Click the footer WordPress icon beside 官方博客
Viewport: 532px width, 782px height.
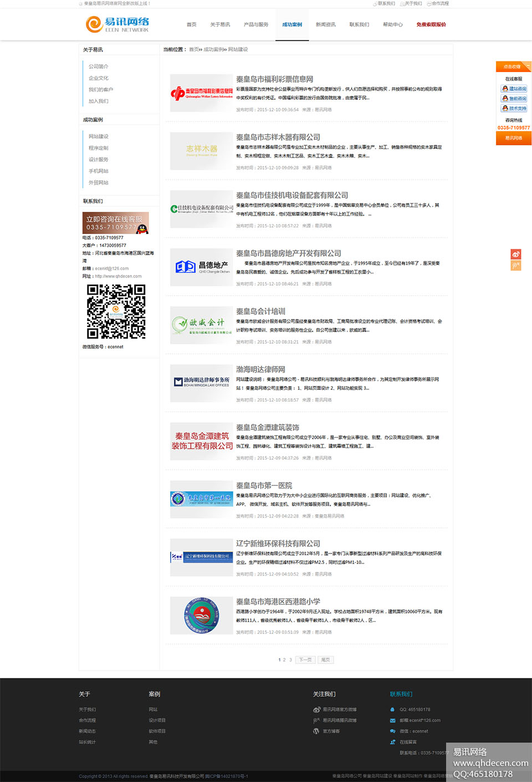[316, 731]
